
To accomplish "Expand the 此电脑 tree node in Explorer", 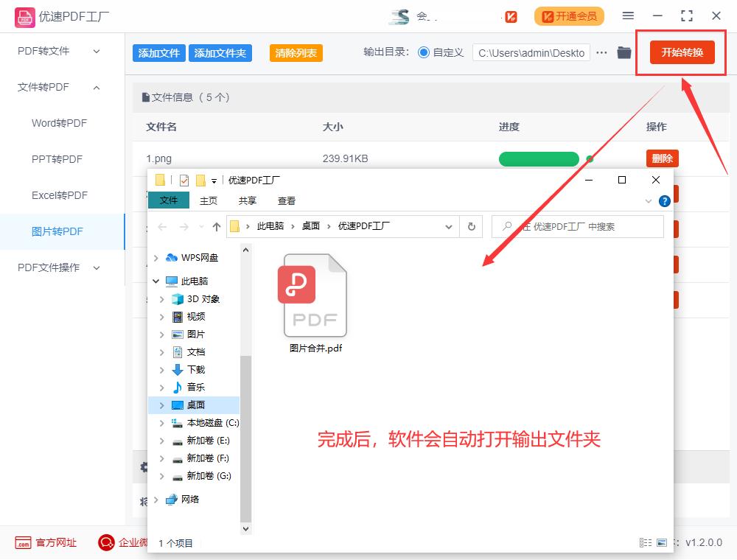I will (x=156, y=281).
